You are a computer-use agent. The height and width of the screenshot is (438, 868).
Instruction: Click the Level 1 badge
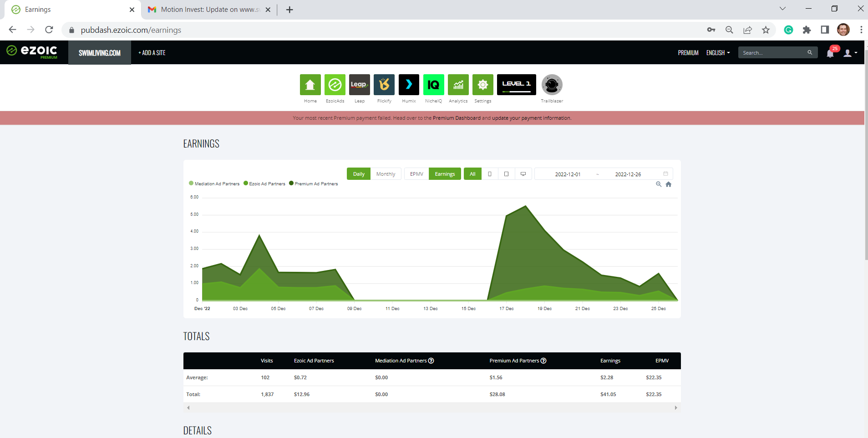[x=517, y=85]
